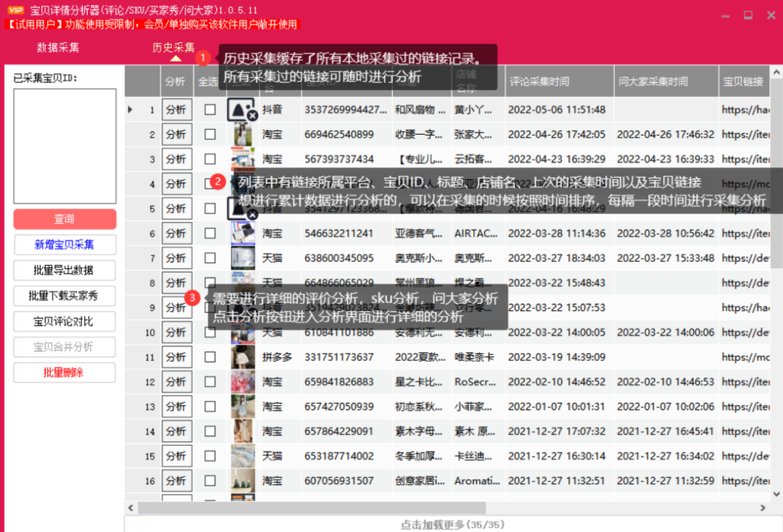This screenshot has height=532, width=783.
Task: Click row 1 current-row arrow indicator
Action: 130,110
